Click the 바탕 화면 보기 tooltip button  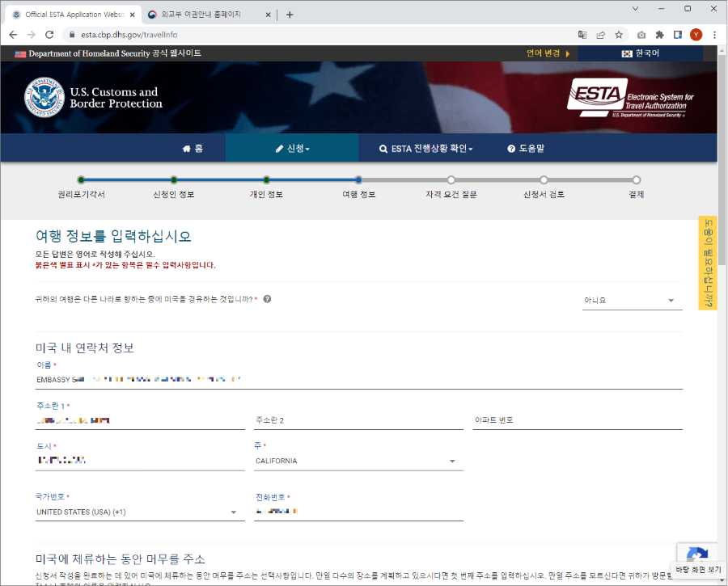tap(698, 569)
